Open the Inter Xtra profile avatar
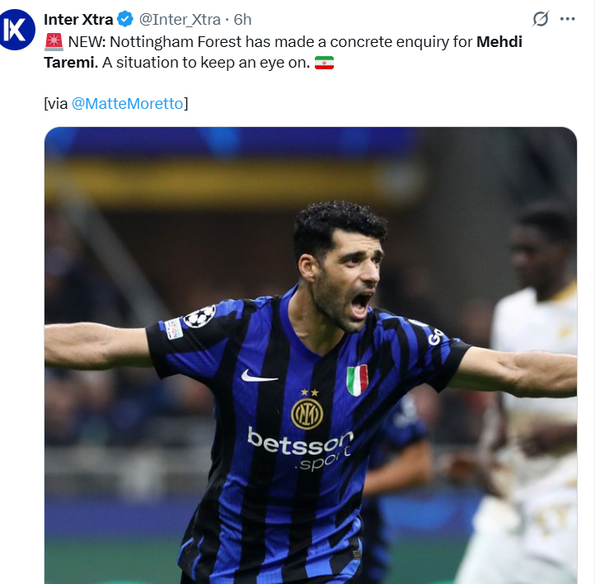600x584 pixels. tap(16, 29)
